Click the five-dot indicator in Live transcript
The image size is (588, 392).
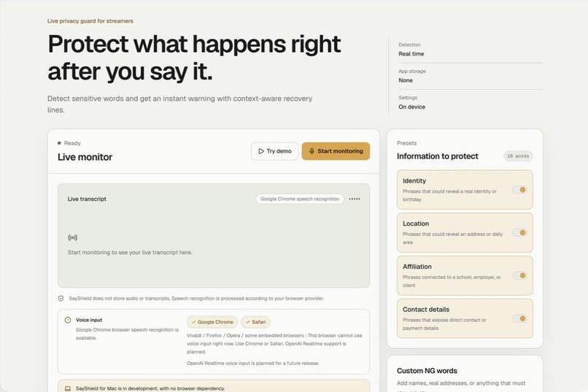tap(355, 199)
